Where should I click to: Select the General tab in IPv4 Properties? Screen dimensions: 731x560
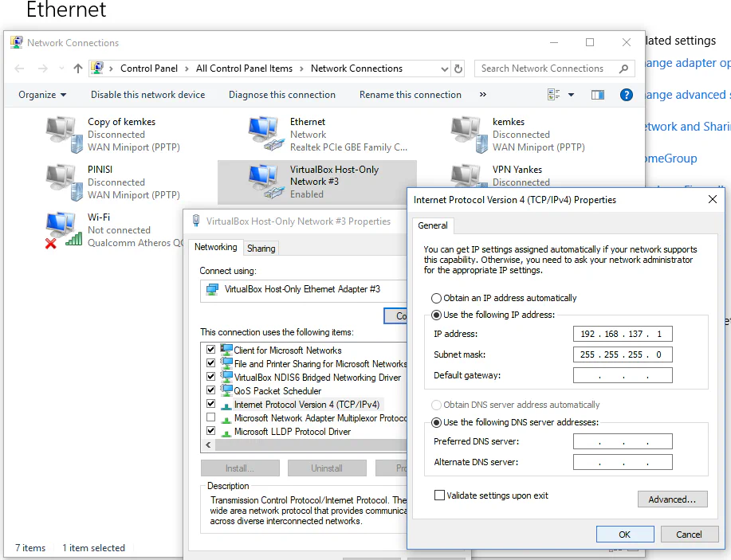433,225
